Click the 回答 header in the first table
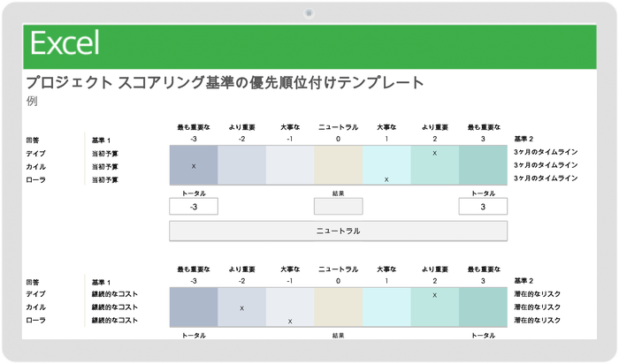 (x=34, y=140)
